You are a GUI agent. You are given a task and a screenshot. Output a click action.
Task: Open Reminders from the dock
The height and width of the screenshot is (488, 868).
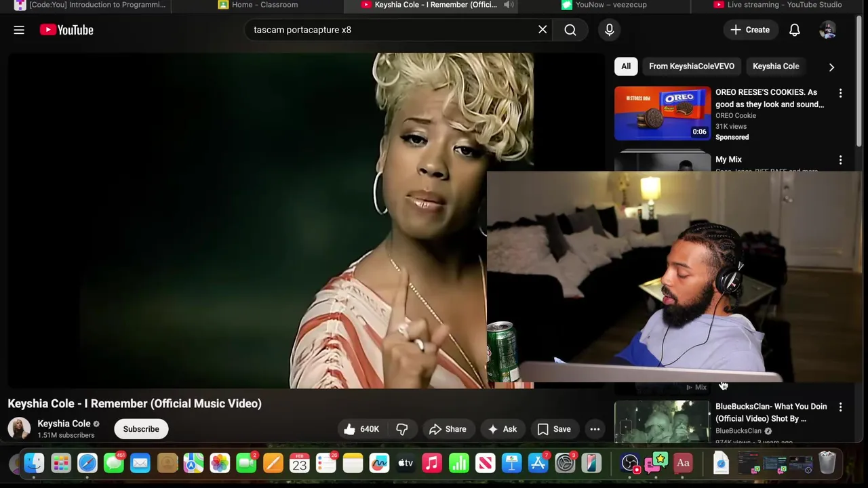(x=325, y=464)
